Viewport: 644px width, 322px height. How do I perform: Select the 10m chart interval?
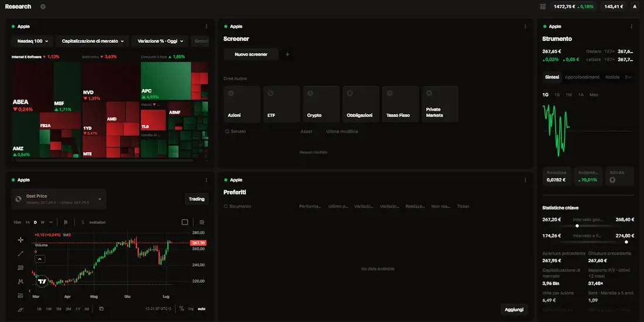coord(17,222)
